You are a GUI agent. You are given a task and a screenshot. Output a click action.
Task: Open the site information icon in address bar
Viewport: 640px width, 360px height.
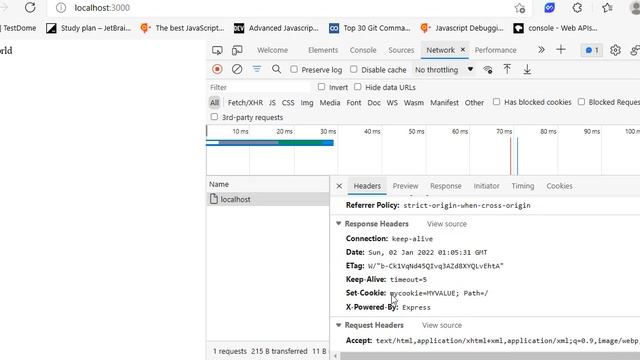(61, 8)
